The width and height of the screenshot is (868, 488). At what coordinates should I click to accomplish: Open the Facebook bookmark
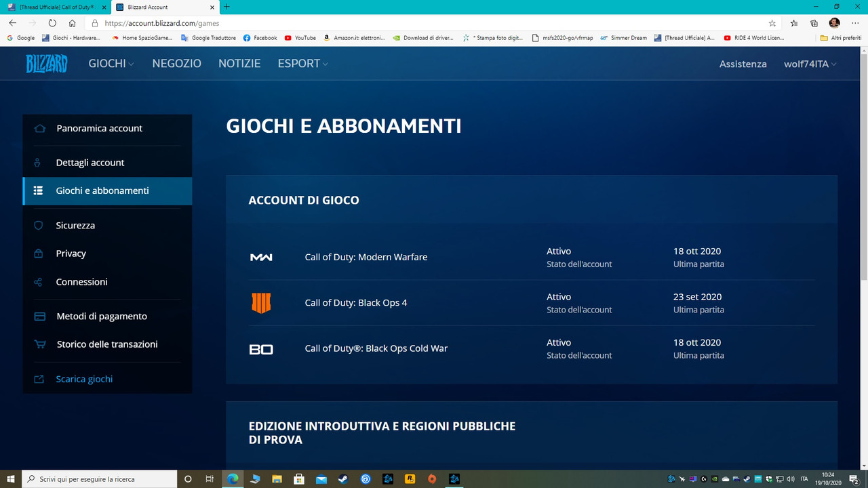(260, 38)
